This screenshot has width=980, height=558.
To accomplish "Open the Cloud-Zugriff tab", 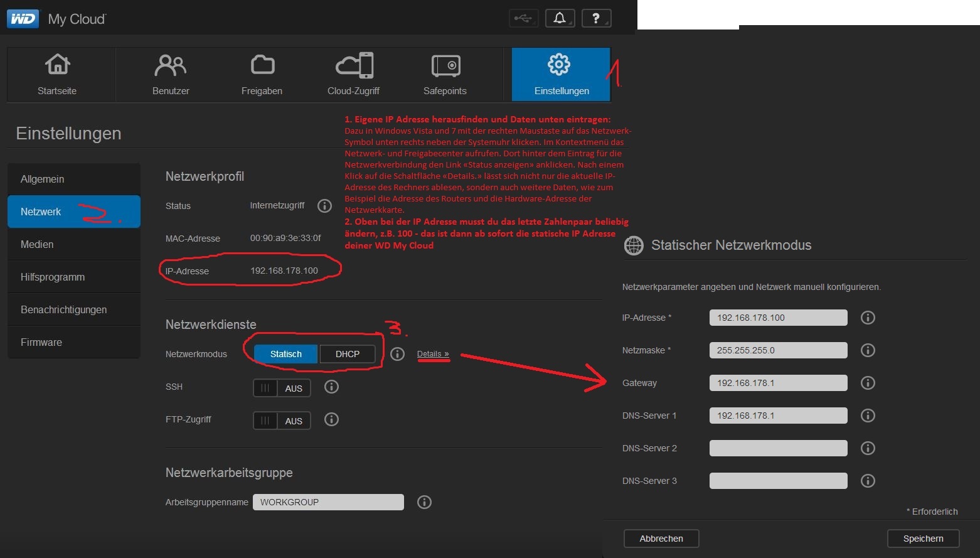I will (x=353, y=74).
